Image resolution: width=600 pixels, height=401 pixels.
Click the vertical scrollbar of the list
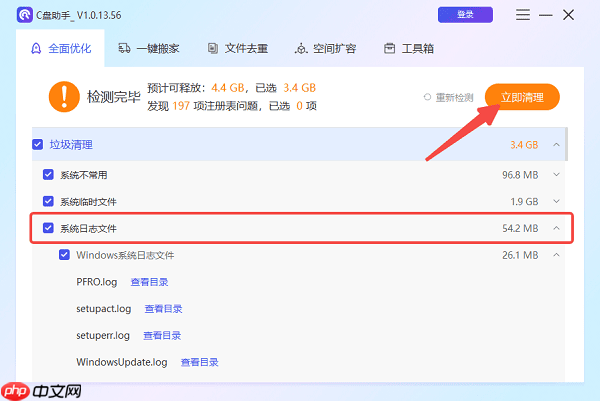566,144
